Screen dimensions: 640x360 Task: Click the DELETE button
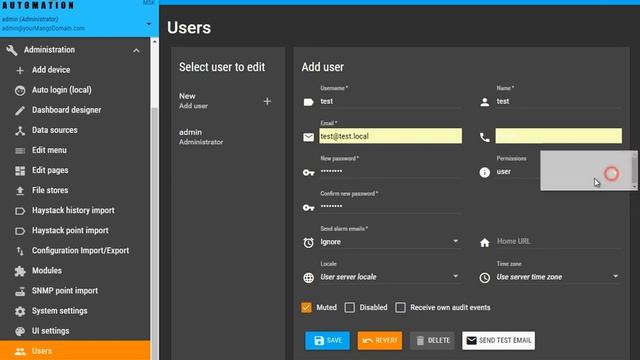[x=432, y=340]
